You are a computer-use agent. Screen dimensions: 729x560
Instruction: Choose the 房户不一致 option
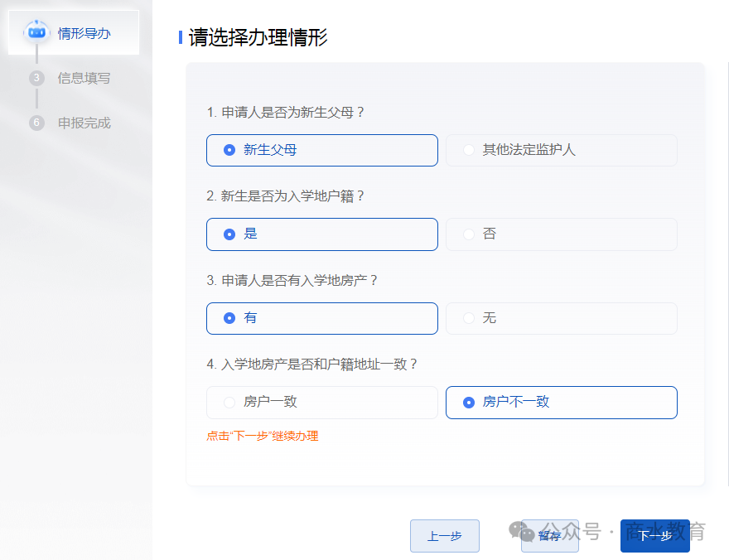pos(561,403)
